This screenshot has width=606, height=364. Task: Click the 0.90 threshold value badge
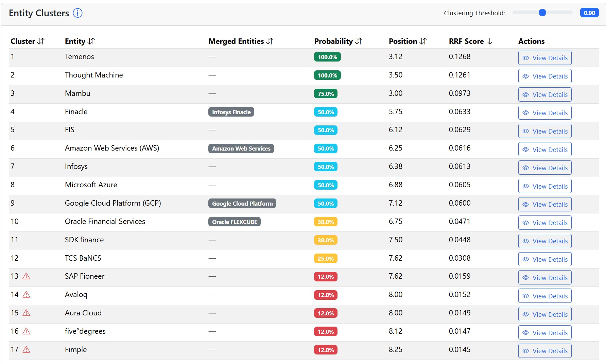point(589,13)
